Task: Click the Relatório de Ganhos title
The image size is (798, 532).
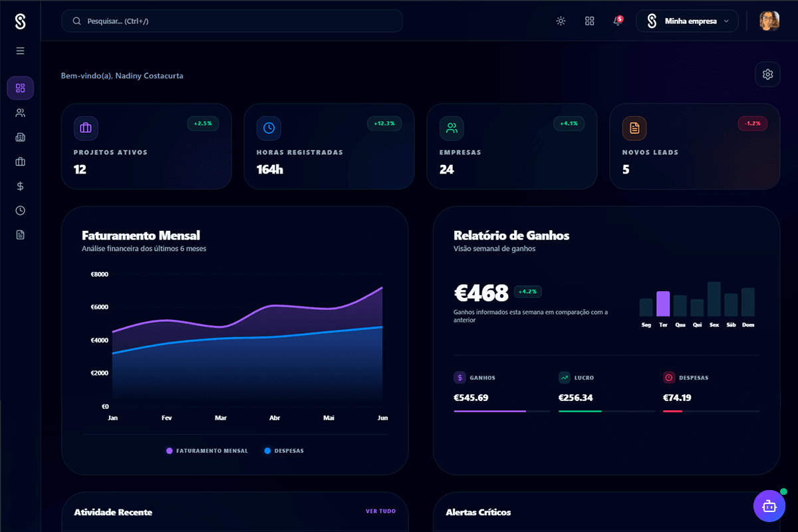Action: coord(511,235)
